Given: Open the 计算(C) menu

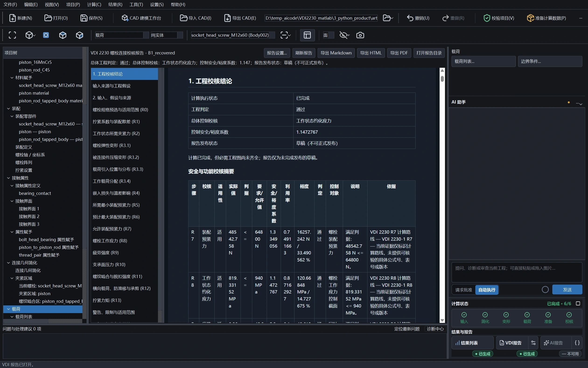Looking at the screenshot, I should tap(94, 4).
